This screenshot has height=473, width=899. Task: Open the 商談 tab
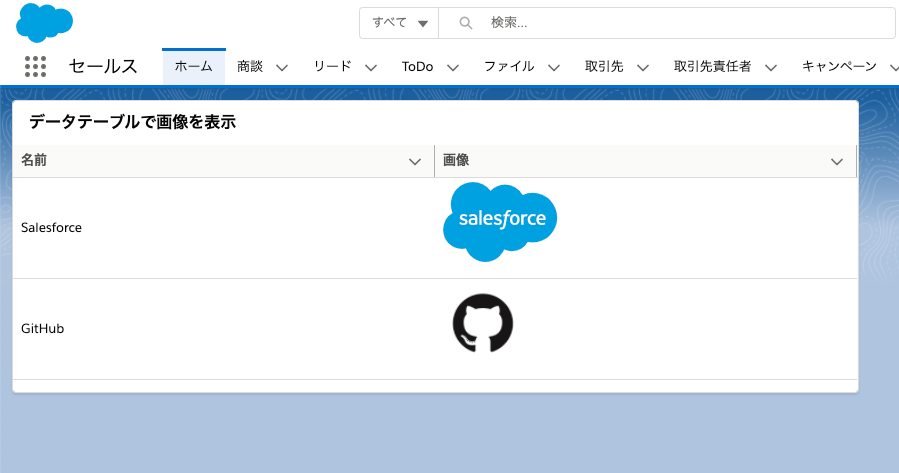[250, 67]
